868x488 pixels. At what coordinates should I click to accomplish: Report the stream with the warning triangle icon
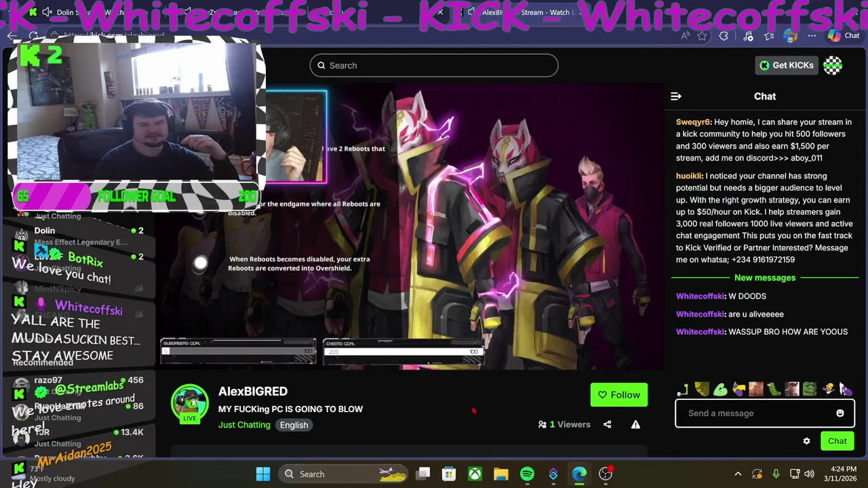tap(635, 424)
